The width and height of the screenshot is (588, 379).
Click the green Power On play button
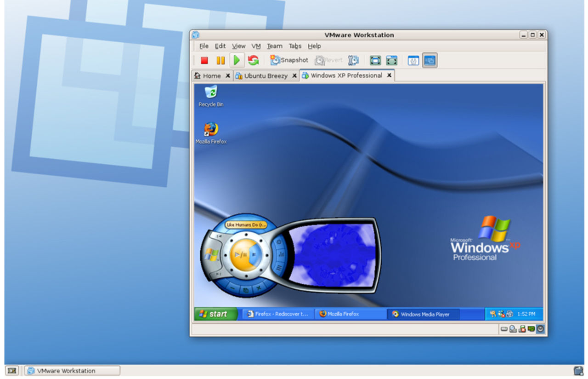pos(237,60)
